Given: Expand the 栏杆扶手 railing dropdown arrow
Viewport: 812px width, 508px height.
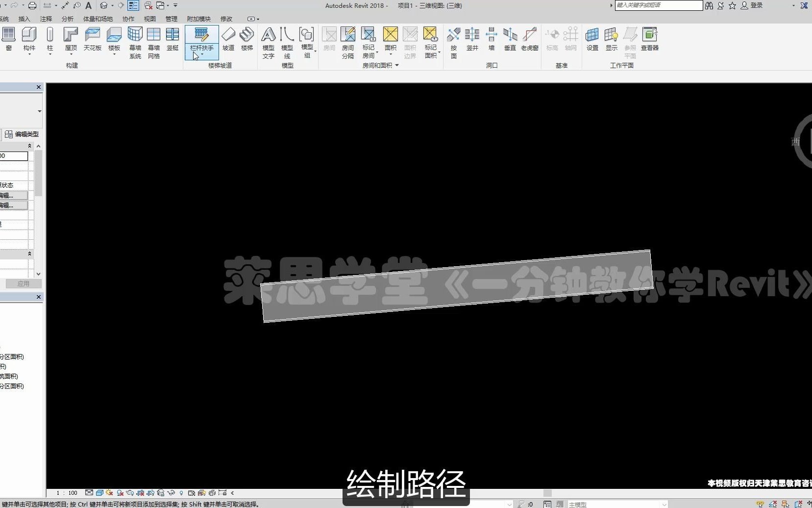Looking at the screenshot, I should click(x=201, y=54).
